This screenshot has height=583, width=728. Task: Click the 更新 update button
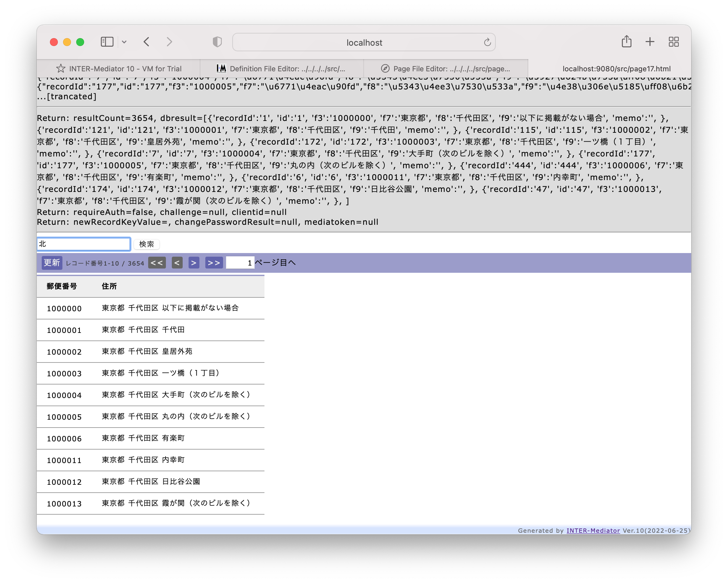pyautogui.click(x=52, y=263)
